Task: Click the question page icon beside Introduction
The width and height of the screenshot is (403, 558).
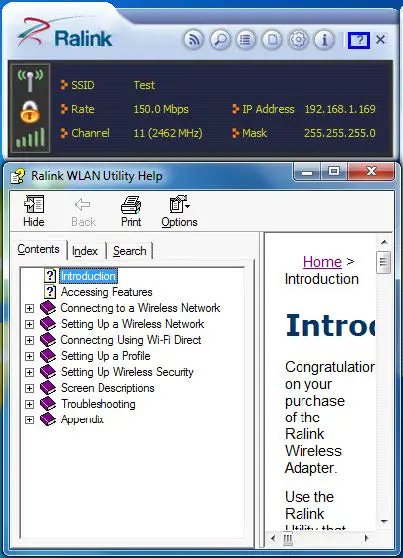Action: (50, 276)
